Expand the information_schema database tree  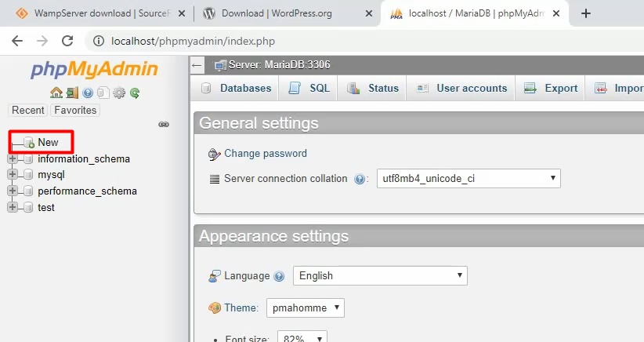click(13, 158)
